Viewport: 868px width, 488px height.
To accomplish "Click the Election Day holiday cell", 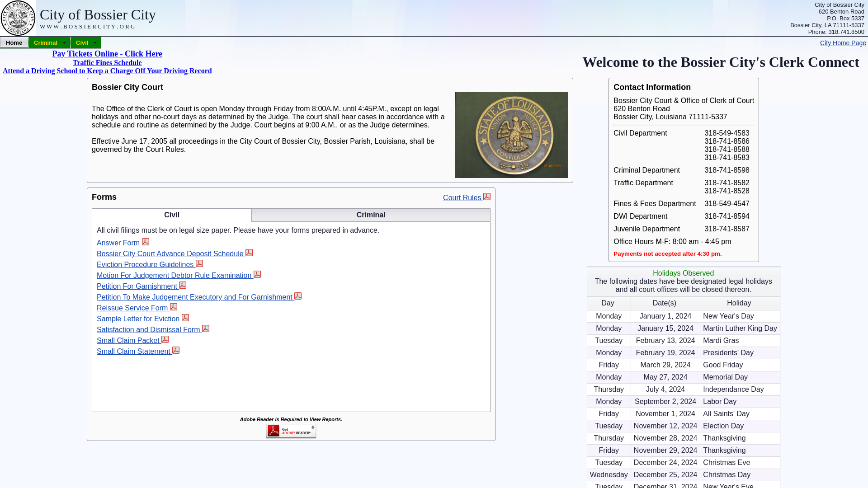I will click(x=740, y=426).
